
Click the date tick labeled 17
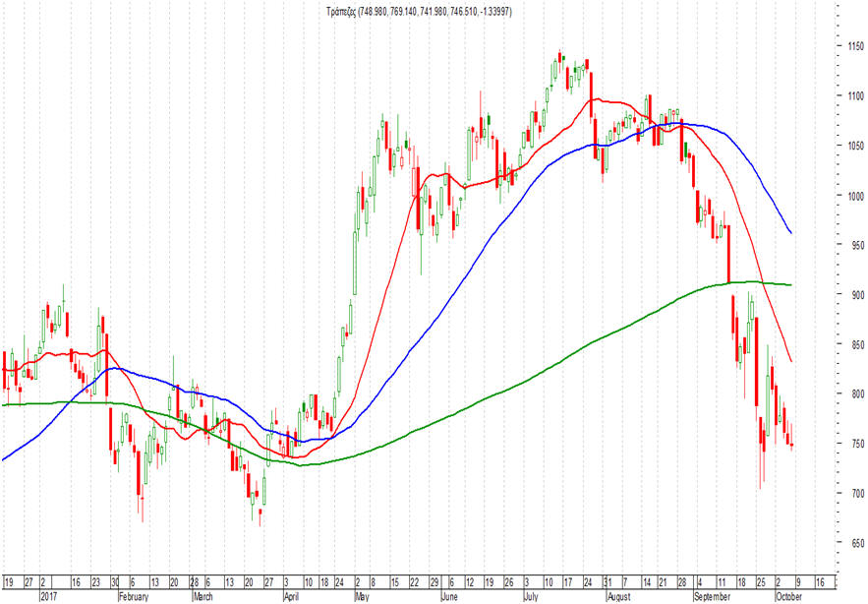pos(568,582)
